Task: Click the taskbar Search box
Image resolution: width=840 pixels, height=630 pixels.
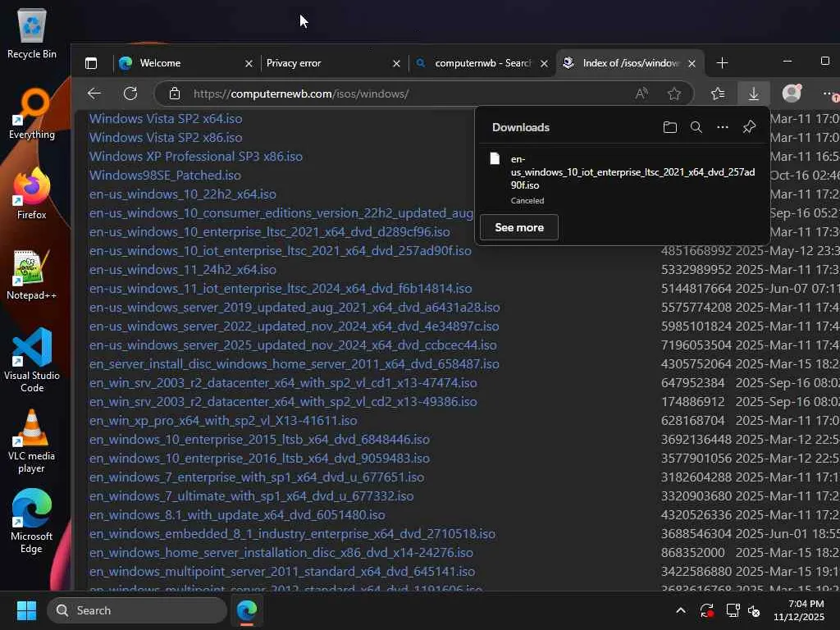Action: [x=137, y=610]
